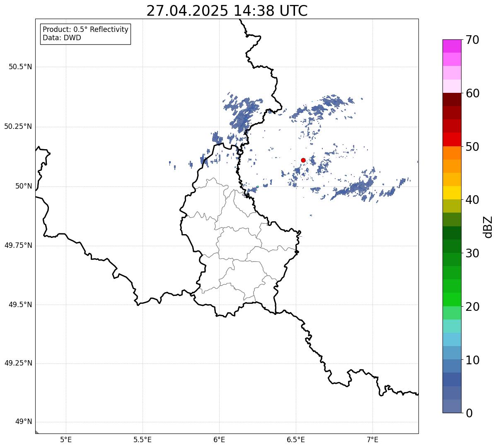Click the 50.5°N latitude label
The image size is (498, 448).
pos(20,67)
